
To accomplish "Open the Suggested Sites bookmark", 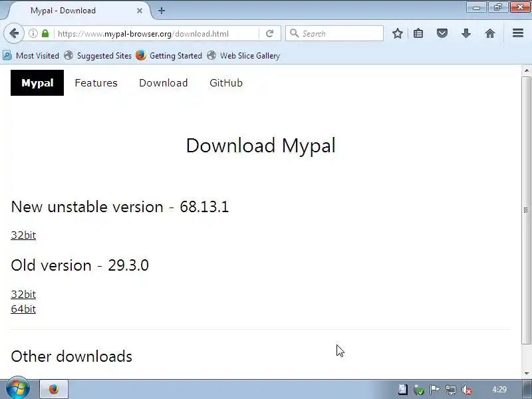I will tap(98, 55).
